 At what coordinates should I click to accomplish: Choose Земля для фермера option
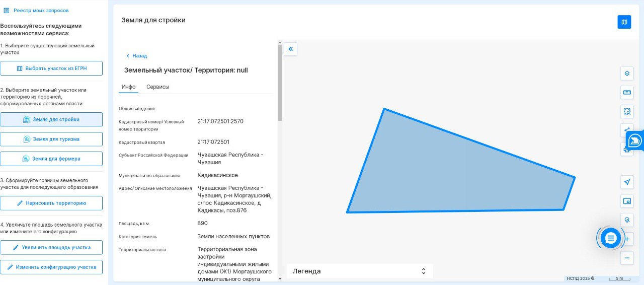point(51,159)
